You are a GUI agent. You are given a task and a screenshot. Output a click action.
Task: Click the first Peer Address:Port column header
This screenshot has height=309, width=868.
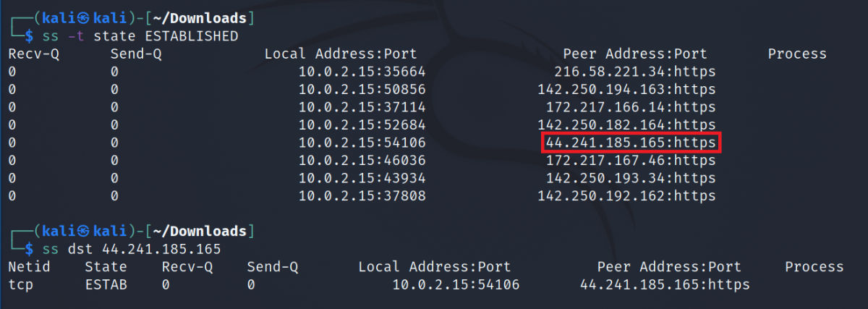634,54
